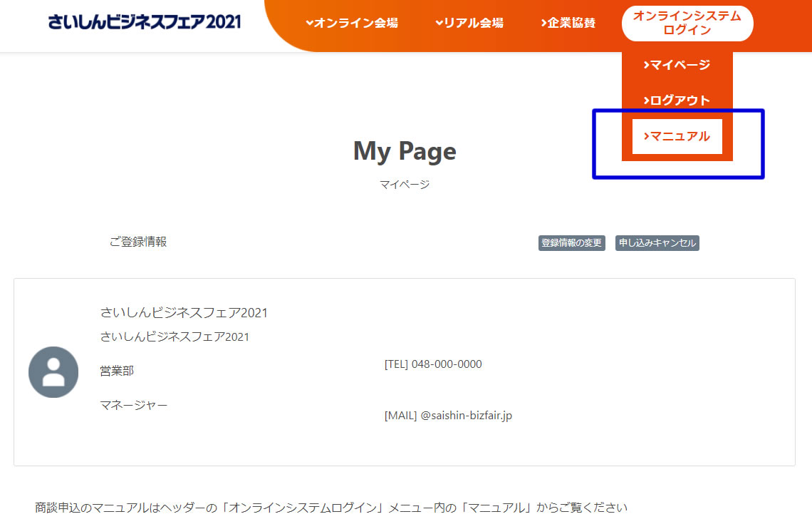Click the TEL 048-000-0000 phone number
812x529 pixels.
[433, 364]
